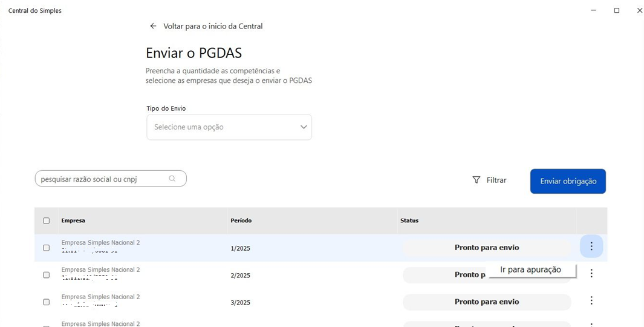
Task: Minimize the Central do Simples window
Action: click(x=593, y=10)
